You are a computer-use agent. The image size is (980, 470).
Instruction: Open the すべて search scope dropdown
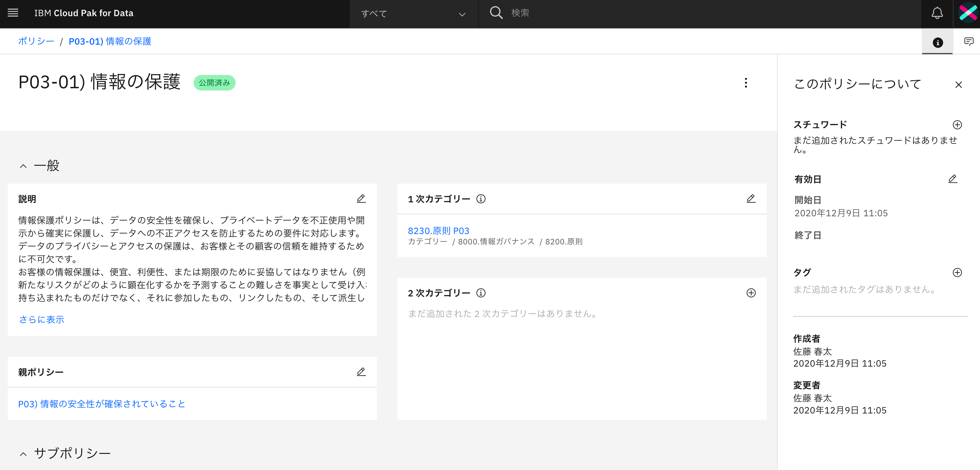413,14
